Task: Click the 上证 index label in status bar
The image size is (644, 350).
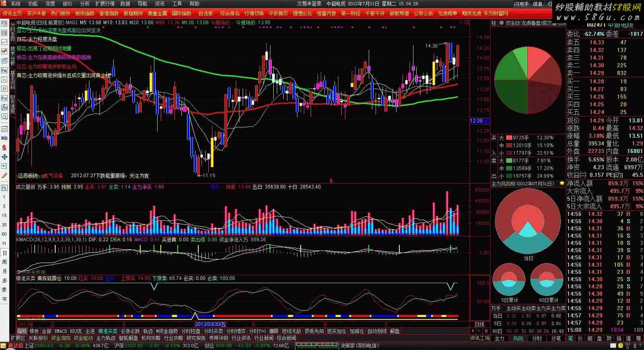Action: [x=29, y=346]
